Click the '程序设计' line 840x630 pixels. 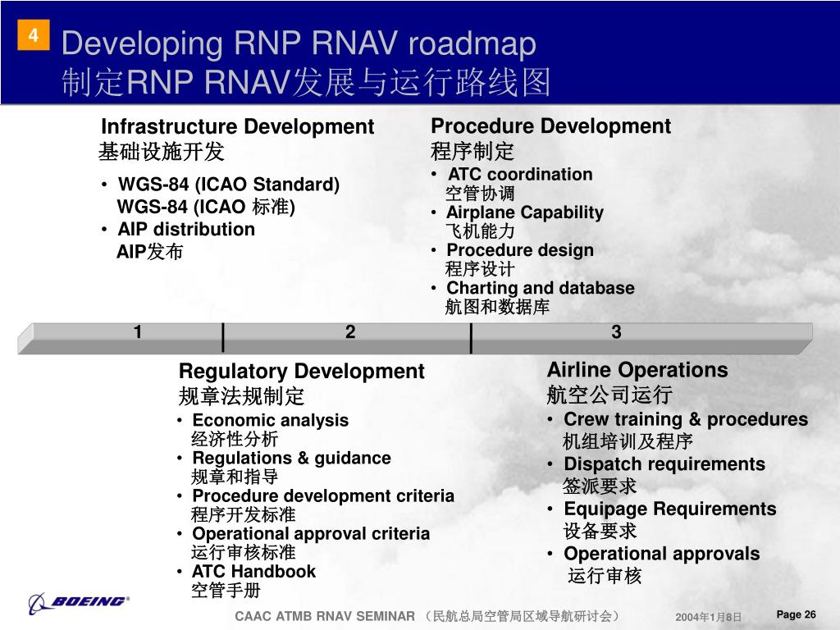pos(480,269)
